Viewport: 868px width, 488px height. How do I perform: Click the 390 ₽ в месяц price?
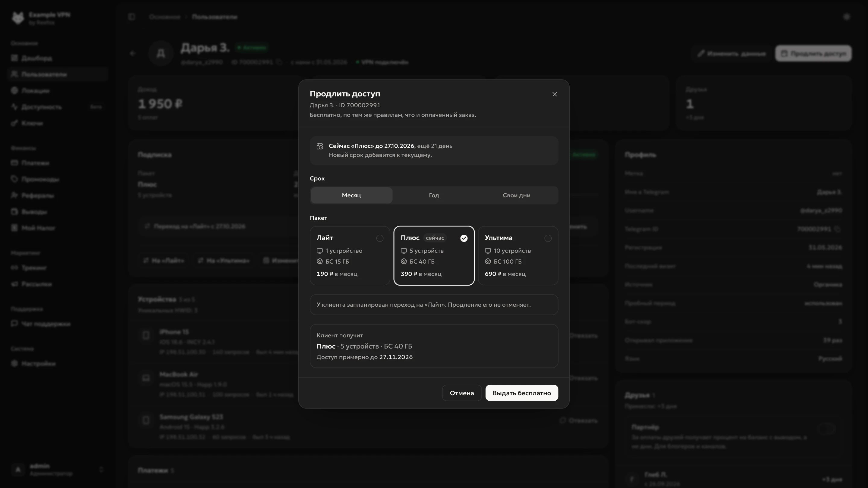pos(421,274)
